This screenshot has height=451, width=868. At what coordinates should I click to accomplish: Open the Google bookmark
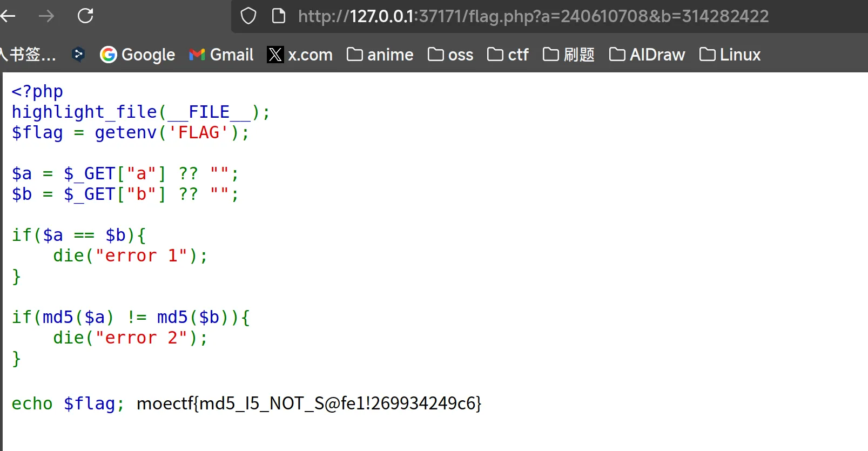(x=138, y=55)
